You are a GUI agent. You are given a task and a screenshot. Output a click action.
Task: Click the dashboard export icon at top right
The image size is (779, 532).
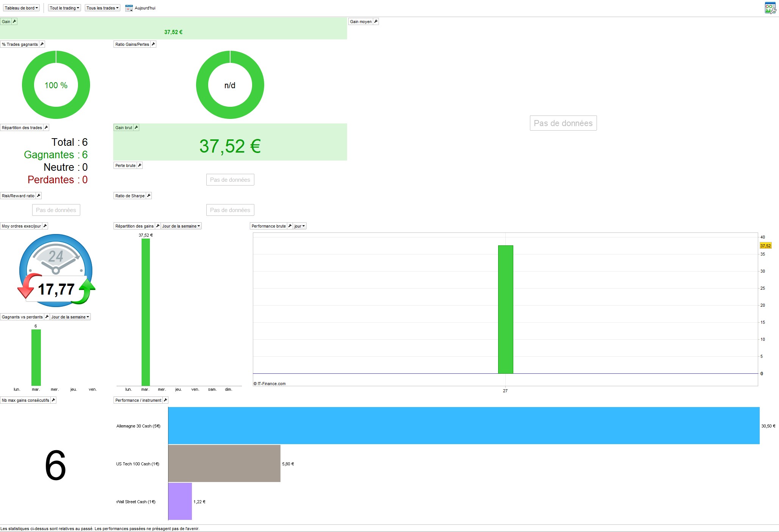click(770, 8)
